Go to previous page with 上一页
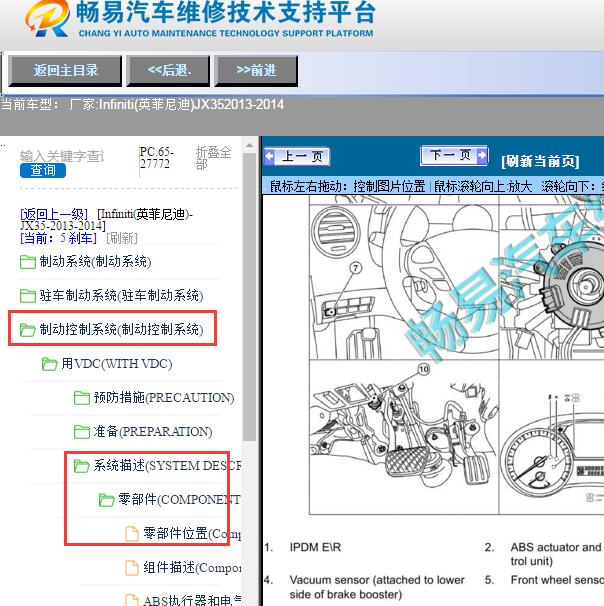 tap(297, 156)
